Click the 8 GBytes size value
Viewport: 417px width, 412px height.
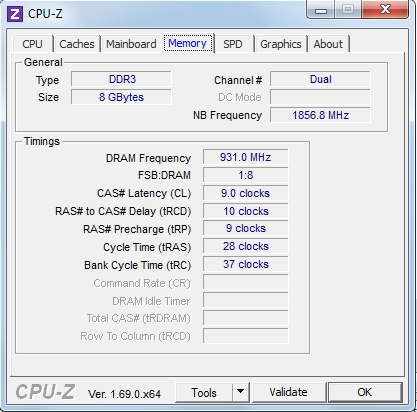point(121,97)
